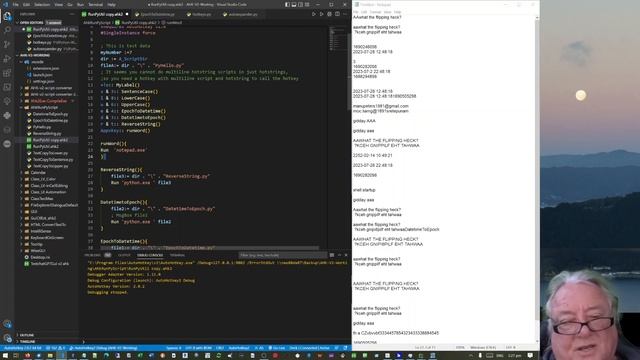Open the notification center in the taskbar
The width and height of the screenshot is (640, 360).
point(530,356)
